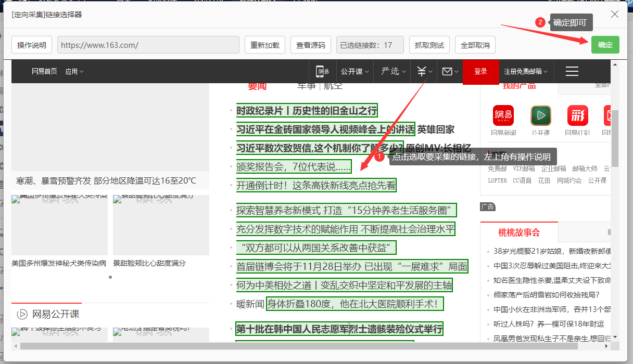The height and width of the screenshot is (364, 633).
Task: Open 寒潮、暴雪预警齐发 headline
Action: tap(106, 181)
